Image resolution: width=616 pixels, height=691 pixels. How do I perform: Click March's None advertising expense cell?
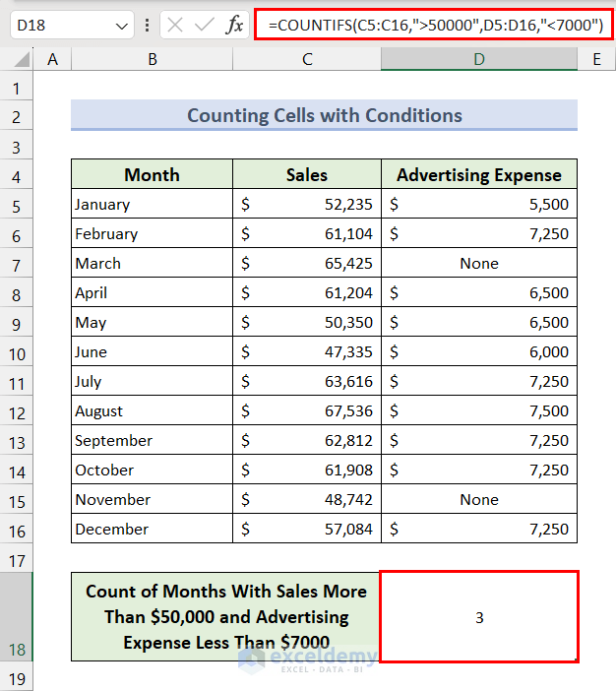pos(478,264)
